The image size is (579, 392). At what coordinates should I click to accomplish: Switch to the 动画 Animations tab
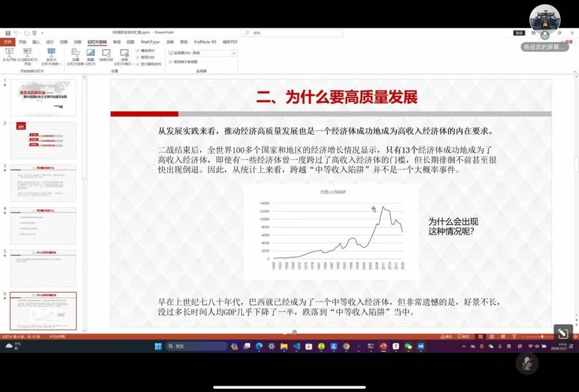tap(77, 42)
